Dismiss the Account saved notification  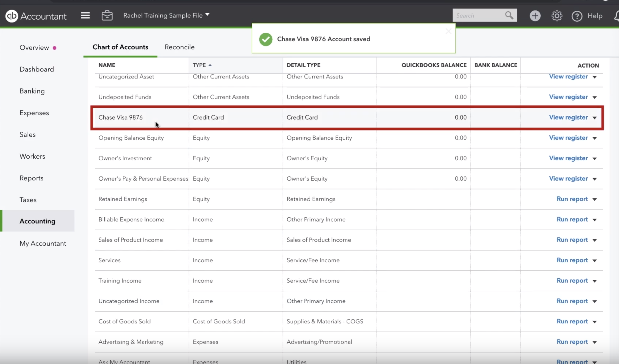(x=449, y=31)
